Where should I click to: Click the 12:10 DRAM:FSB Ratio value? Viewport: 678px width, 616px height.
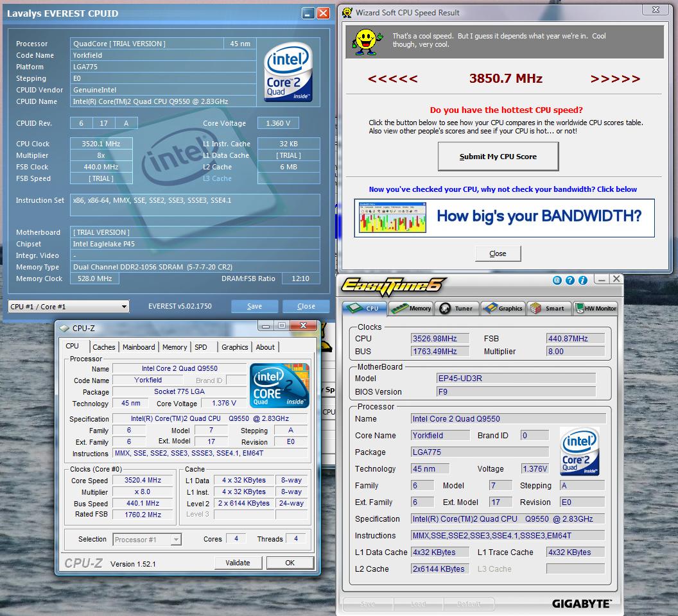pos(300,279)
